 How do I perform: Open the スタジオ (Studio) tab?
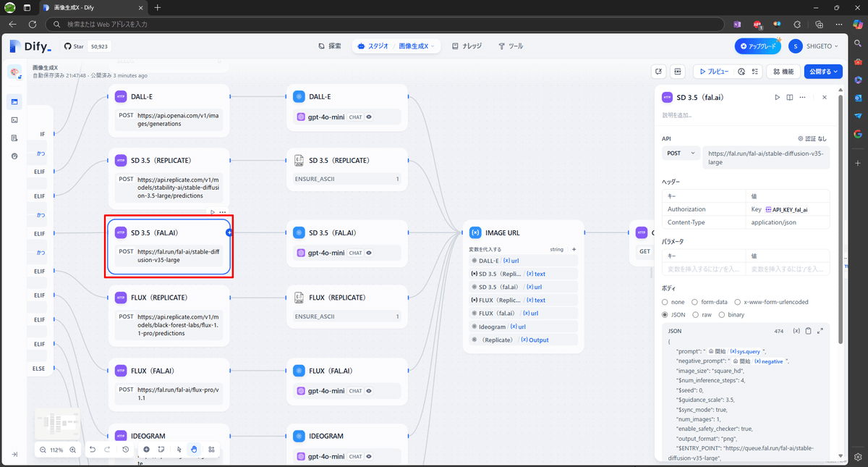[373, 46]
